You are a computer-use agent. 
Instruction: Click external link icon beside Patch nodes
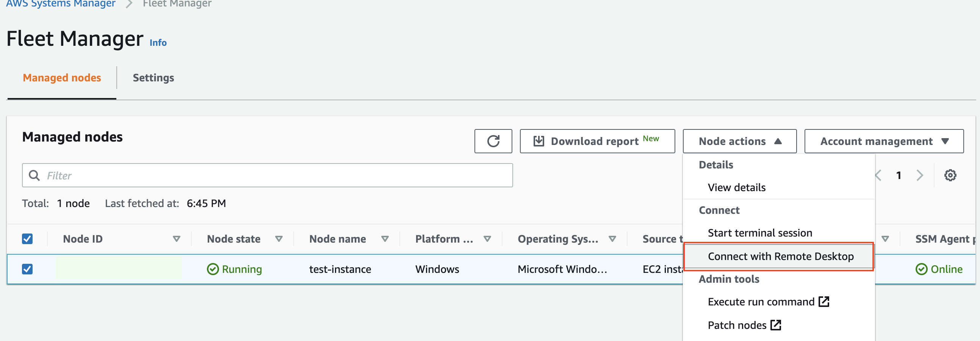click(x=776, y=325)
